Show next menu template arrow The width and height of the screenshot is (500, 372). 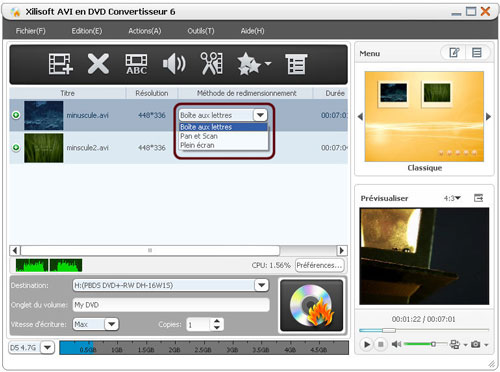(488, 117)
